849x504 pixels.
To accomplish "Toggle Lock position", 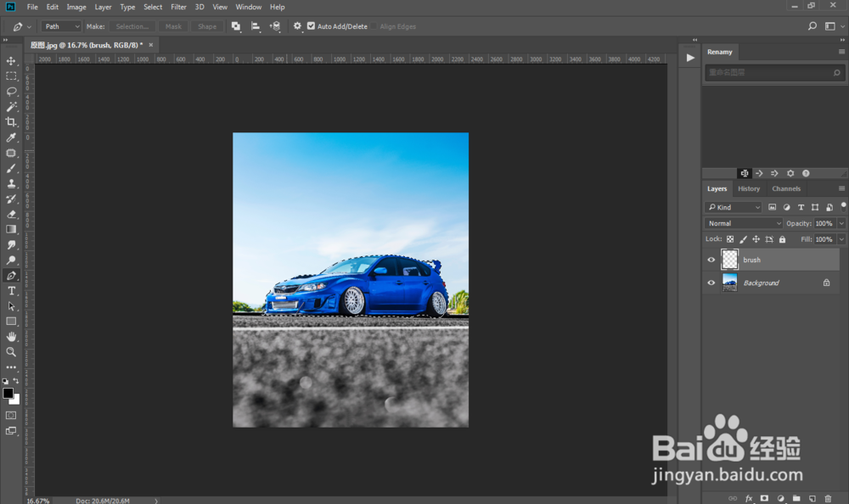I will [x=756, y=239].
